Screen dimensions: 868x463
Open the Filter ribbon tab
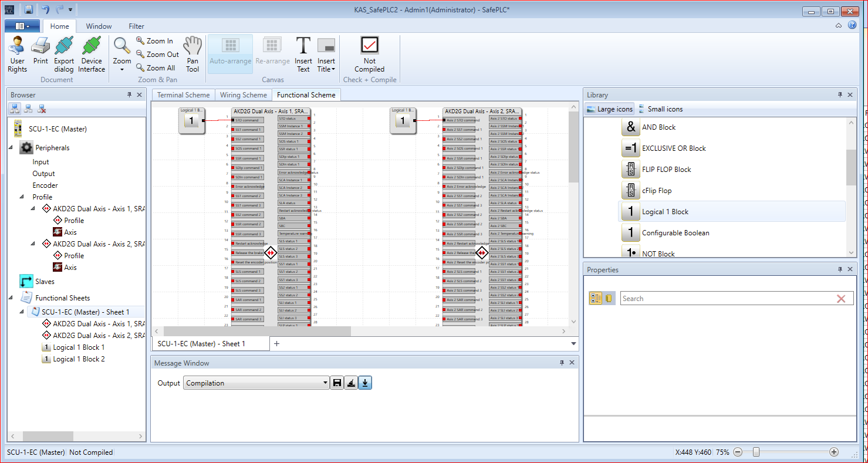tap(137, 26)
